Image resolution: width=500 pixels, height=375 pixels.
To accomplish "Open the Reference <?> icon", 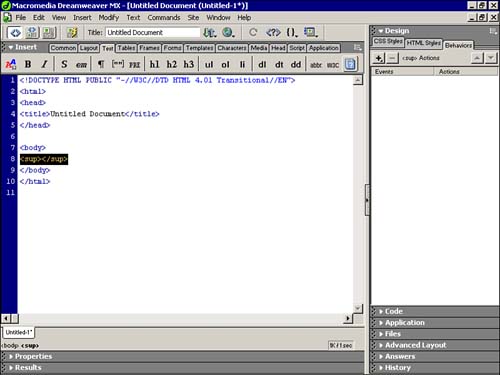I will (x=273, y=33).
